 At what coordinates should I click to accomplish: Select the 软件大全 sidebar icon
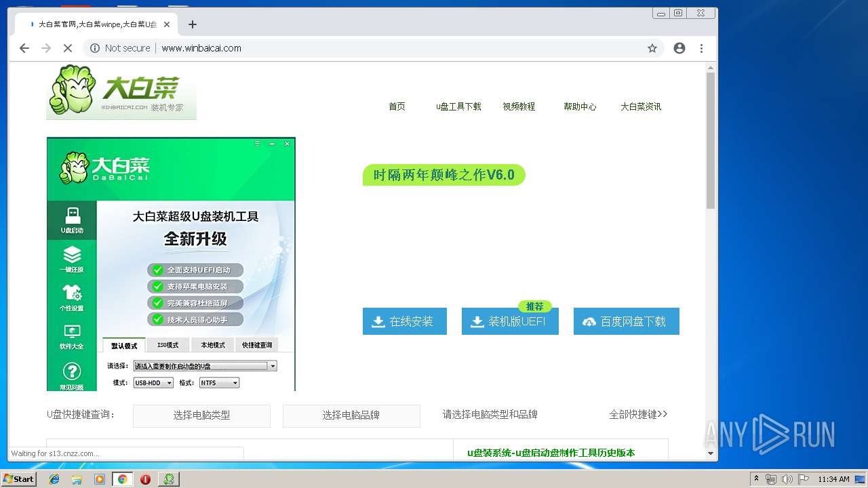tap(72, 337)
